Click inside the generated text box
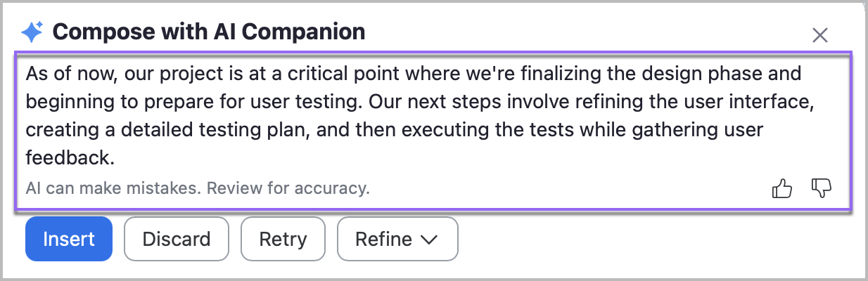The width and height of the screenshot is (868, 281). tap(422, 117)
